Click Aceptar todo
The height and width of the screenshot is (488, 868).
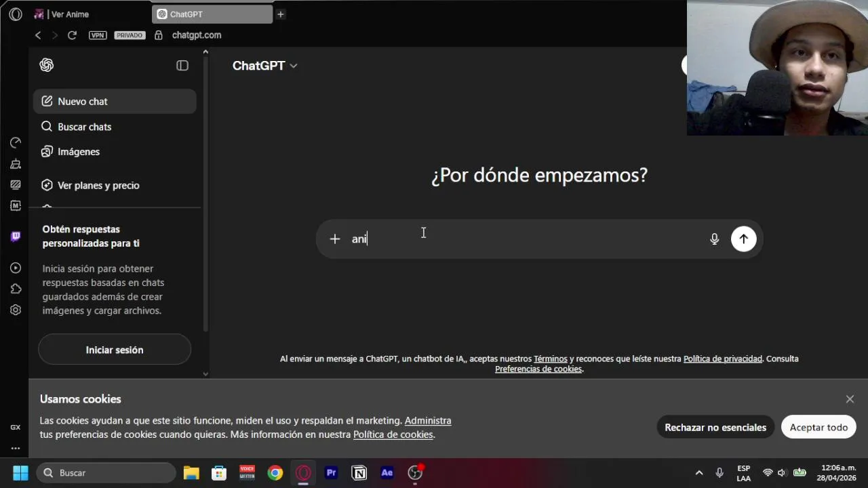[818, 427]
